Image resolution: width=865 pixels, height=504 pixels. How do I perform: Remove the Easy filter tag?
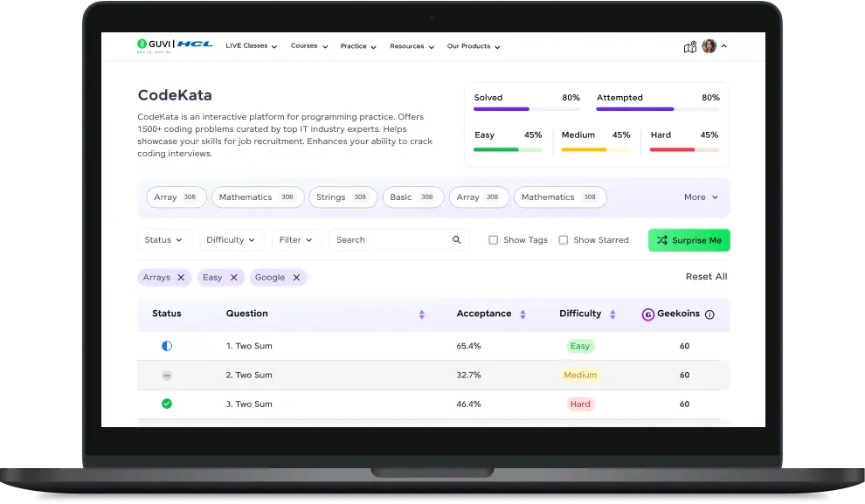click(234, 278)
